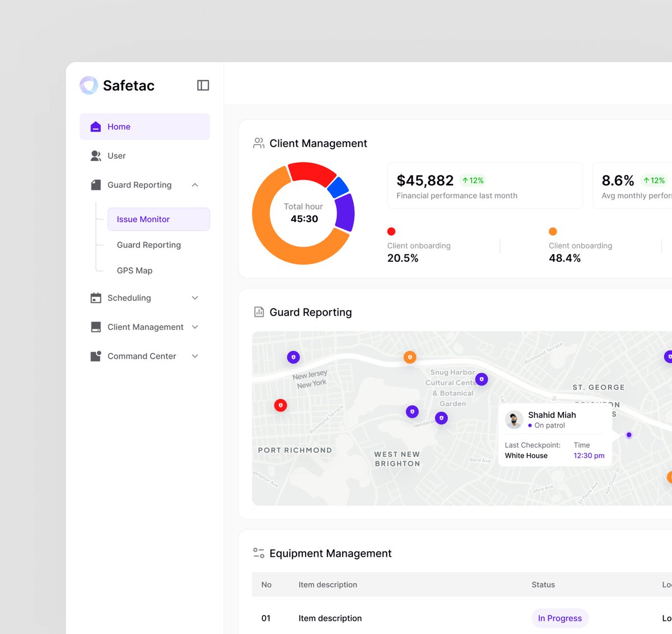Click the green 12% badge next to $45,882
The width and height of the screenshot is (672, 634).
(473, 180)
